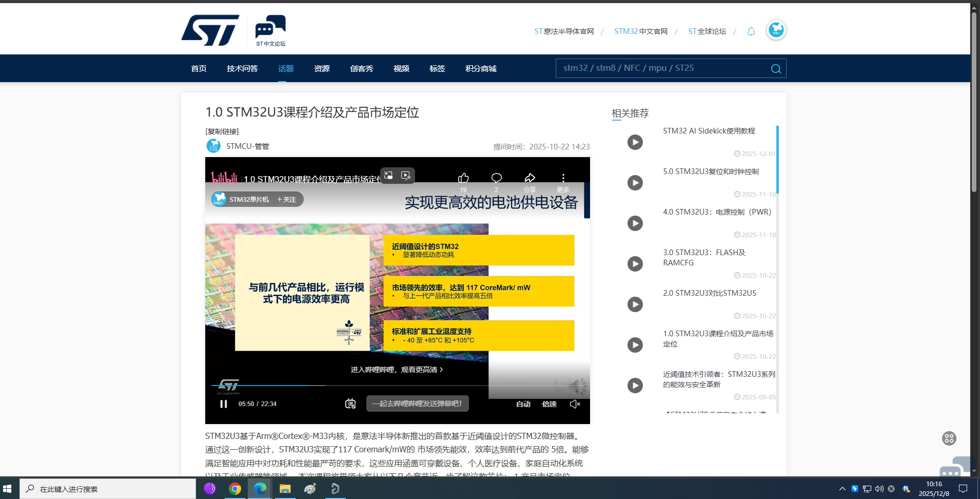Screen dimensions: 980x499
Task: Click 进入哔哩哔哩，观看更高清 link
Action: click(x=397, y=370)
